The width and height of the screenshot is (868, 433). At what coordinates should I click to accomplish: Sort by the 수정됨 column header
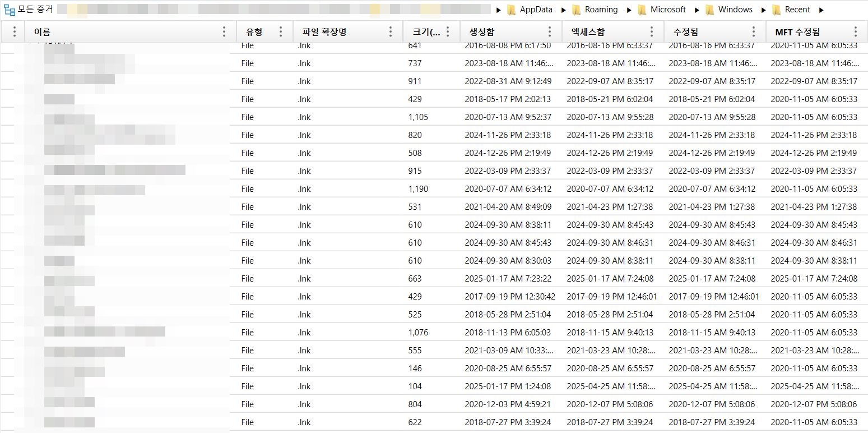[x=686, y=32]
